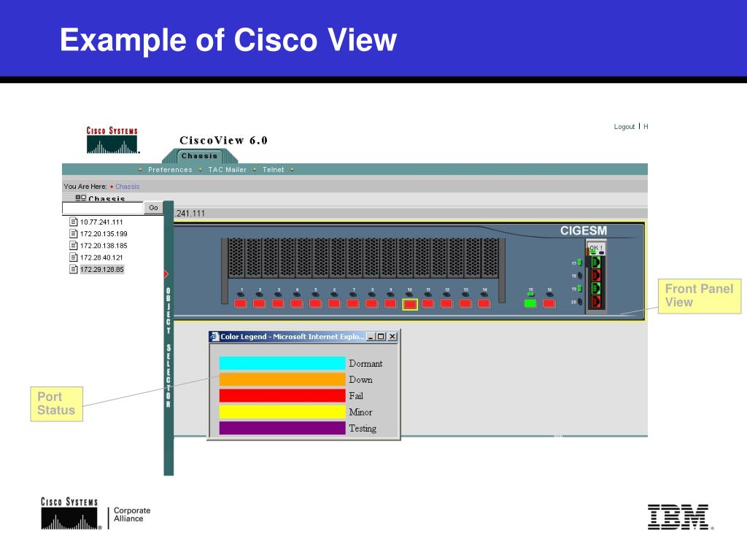Open the Preferences menu item
The width and height of the screenshot is (747, 560).
(170, 169)
